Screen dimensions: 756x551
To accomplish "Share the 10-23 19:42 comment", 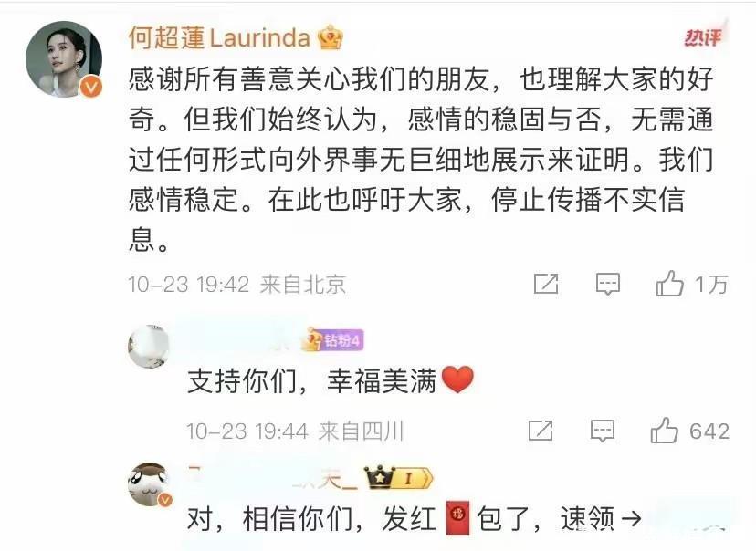I will [x=546, y=284].
